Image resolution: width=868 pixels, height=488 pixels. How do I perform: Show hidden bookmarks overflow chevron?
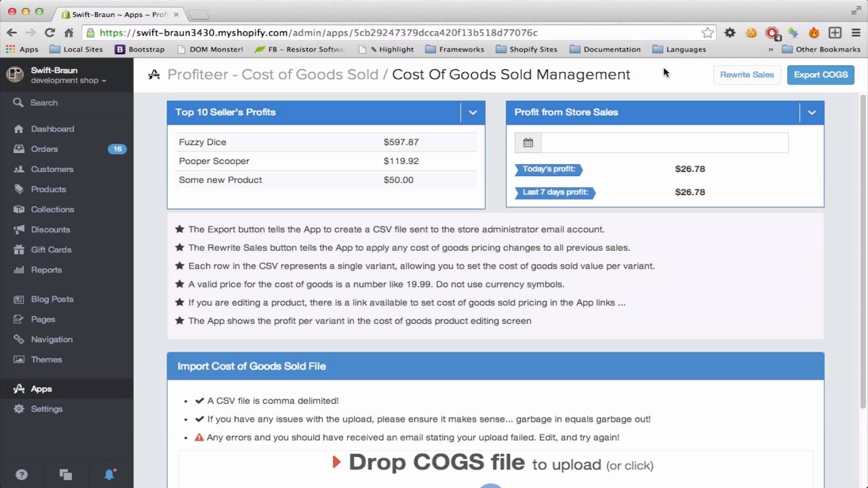770,49
